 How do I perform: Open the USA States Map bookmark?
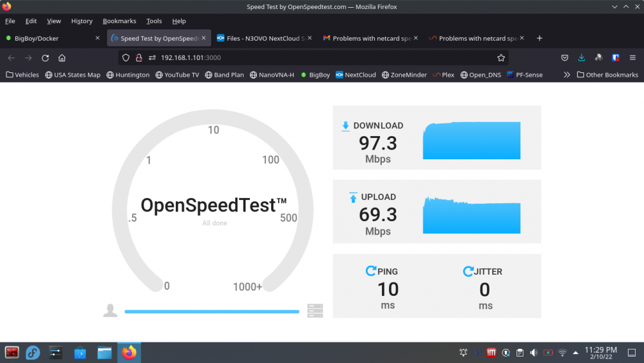point(73,75)
